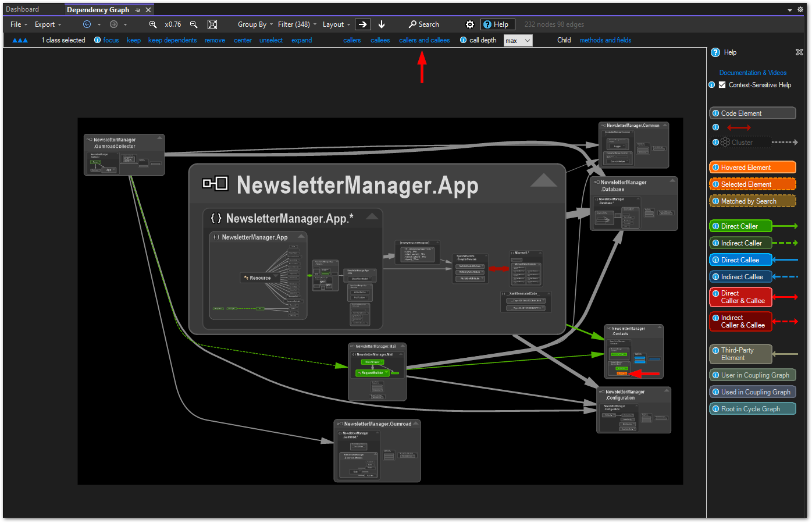Open graph options via the gear icon
The image size is (812, 523).
[470, 24]
